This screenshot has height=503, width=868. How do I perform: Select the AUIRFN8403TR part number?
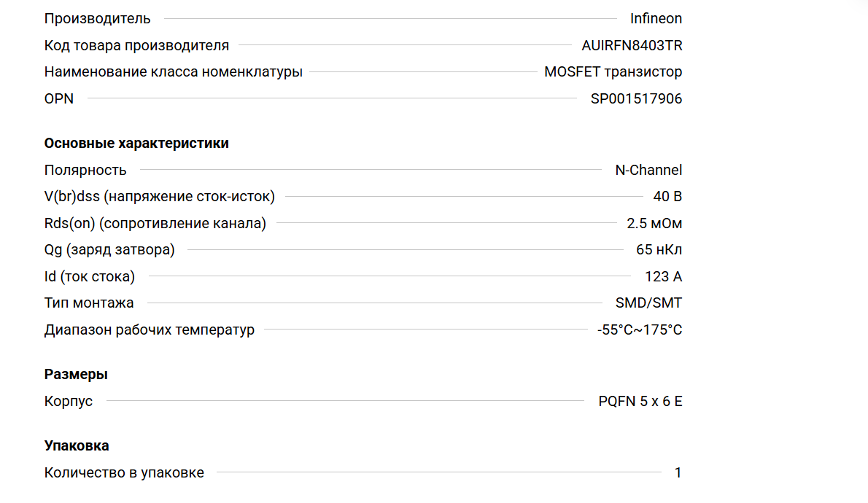[632, 45]
